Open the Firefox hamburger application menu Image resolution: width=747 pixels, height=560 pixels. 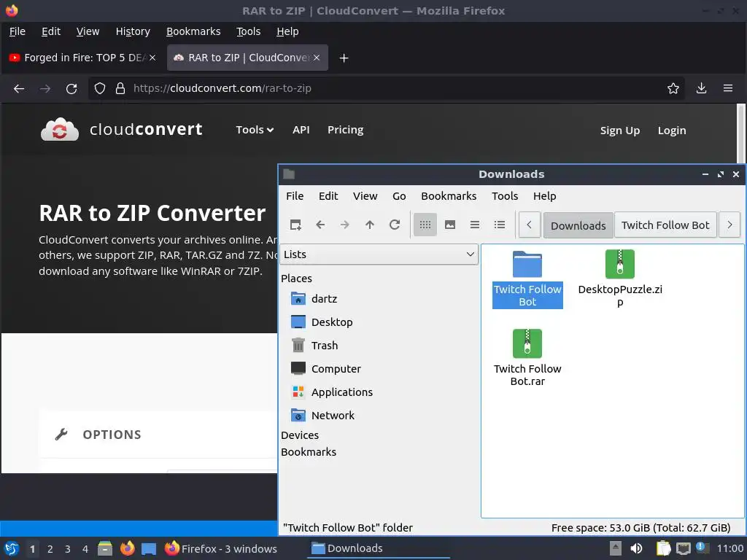[728, 88]
